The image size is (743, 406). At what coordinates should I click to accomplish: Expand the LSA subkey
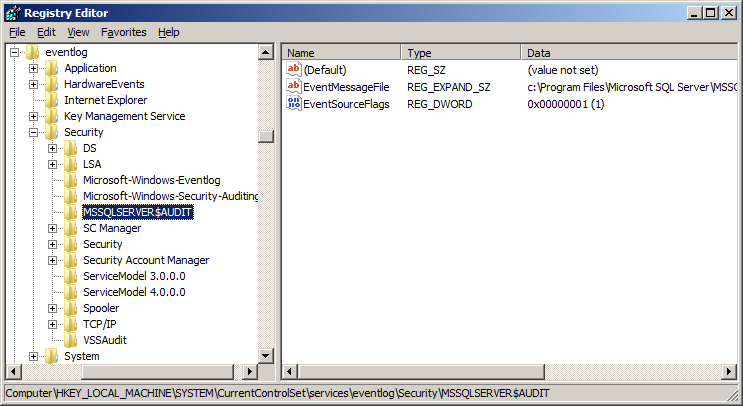click(x=53, y=164)
